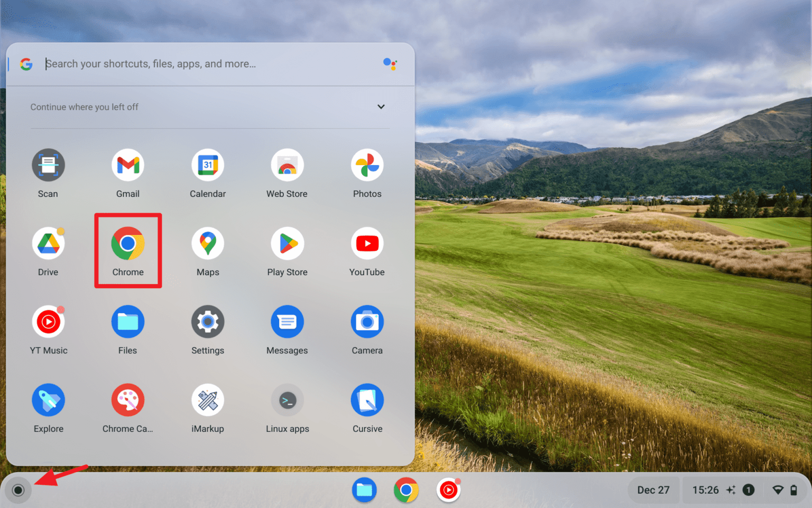This screenshot has width=812, height=508.
Task: Click the Google Assistant icon in search bar
Action: pyautogui.click(x=390, y=63)
